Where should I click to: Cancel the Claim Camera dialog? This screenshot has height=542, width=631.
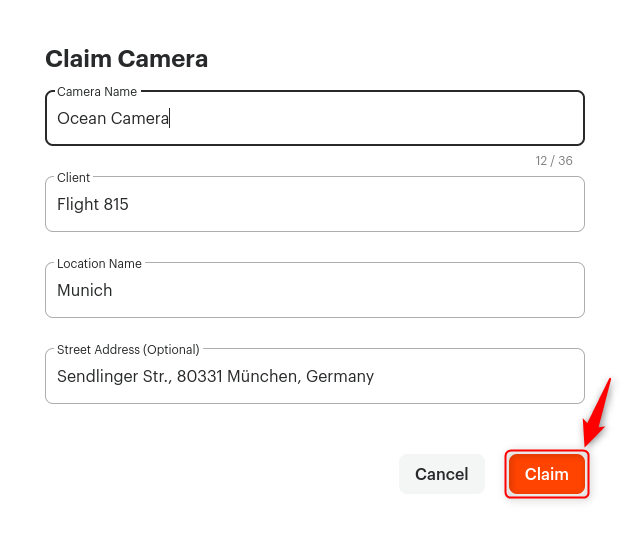[x=441, y=474]
